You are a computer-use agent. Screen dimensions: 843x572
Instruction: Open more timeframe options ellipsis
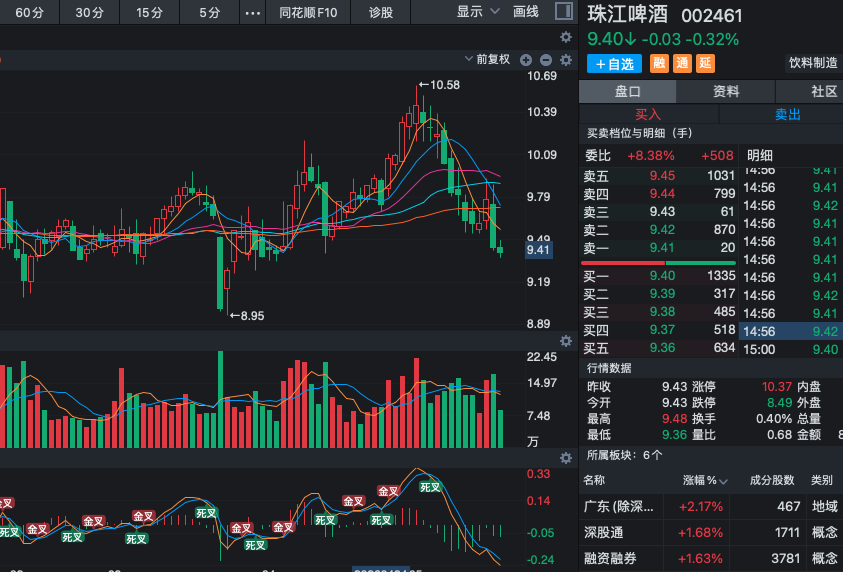(252, 13)
